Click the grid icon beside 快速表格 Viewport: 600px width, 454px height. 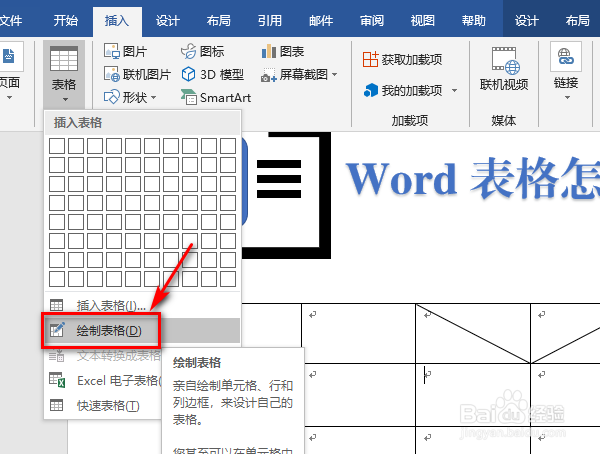point(57,405)
